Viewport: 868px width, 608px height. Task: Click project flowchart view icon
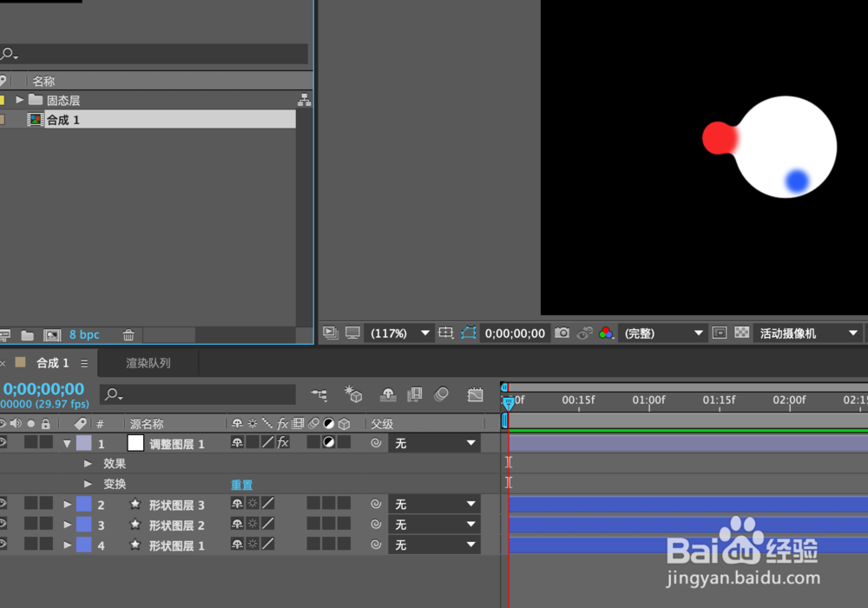(x=304, y=100)
